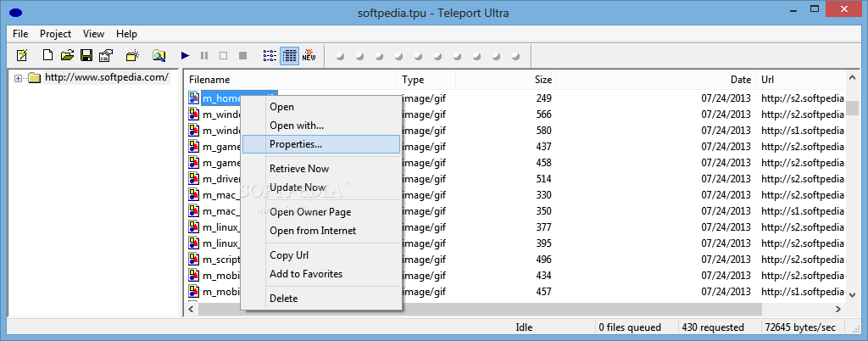This screenshot has width=868, height=341.
Task: Open the View menu
Action: click(x=93, y=34)
